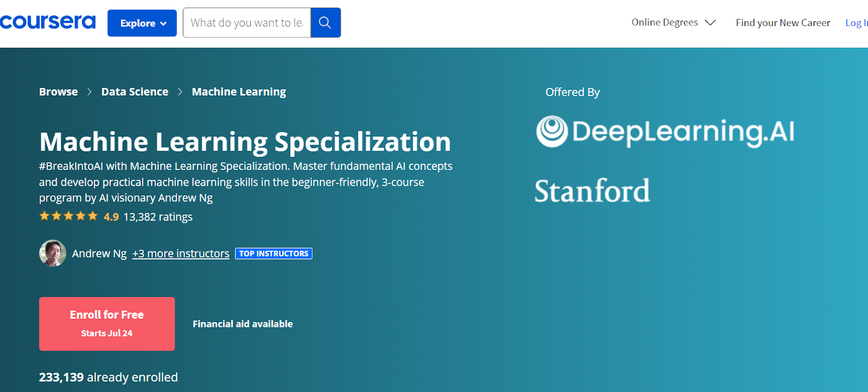Click the Andrew Ng instructor name
868x392 pixels.
(99, 254)
